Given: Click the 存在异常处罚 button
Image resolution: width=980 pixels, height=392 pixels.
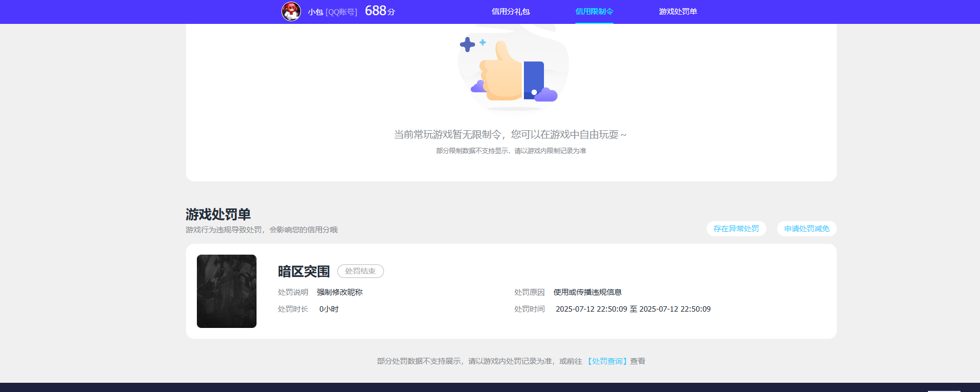Looking at the screenshot, I should 736,229.
